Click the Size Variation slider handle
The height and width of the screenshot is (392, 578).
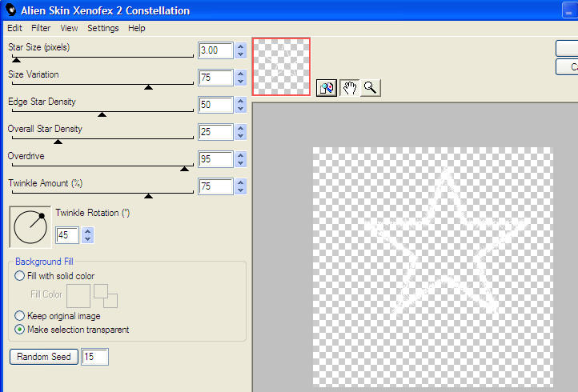click(148, 87)
